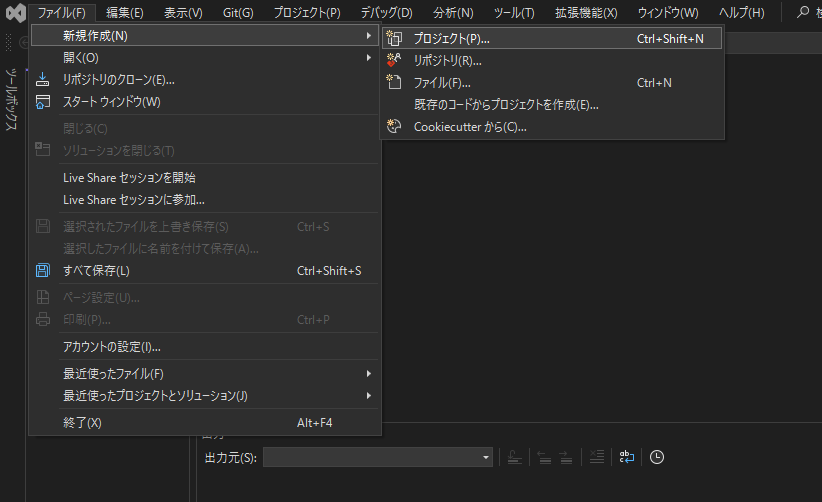This screenshot has height=502, width=822.
Task: Open the デバッグ(D) menu
Action: tap(386, 13)
